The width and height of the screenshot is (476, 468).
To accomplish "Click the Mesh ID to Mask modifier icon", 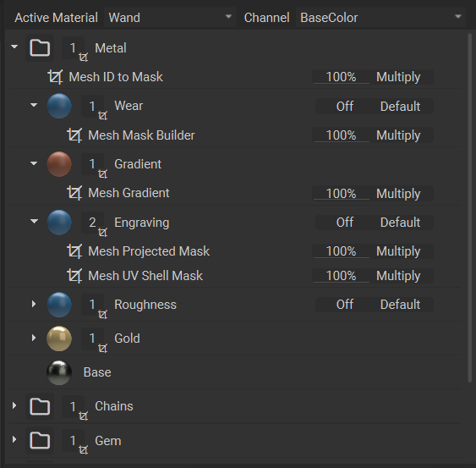I will tap(55, 76).
